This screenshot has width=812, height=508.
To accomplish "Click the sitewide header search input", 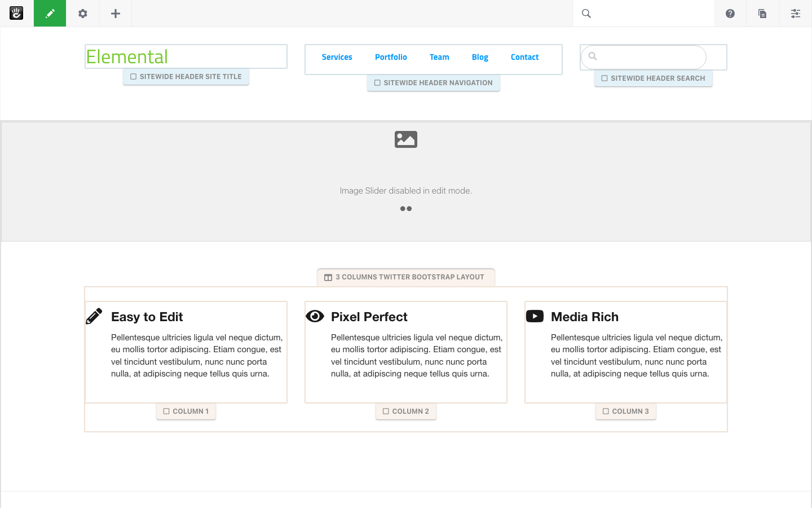I will pyautogui.click(x=643, y=57).
